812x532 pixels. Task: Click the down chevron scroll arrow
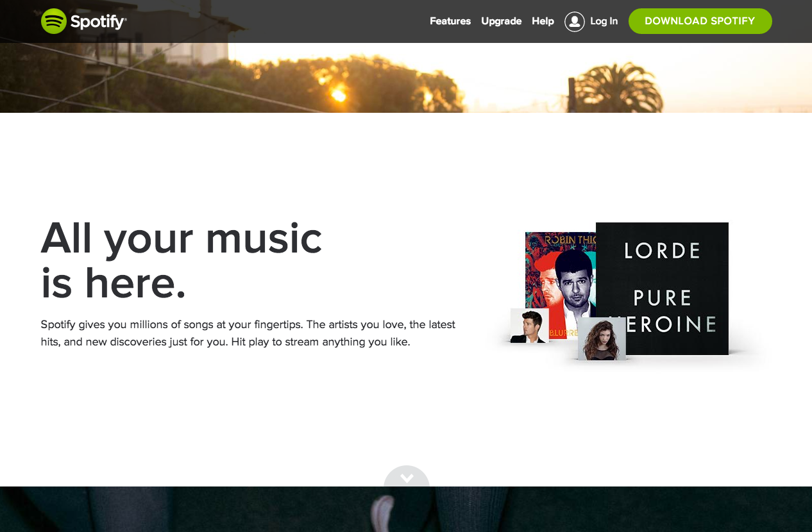[x=407, y=478]
